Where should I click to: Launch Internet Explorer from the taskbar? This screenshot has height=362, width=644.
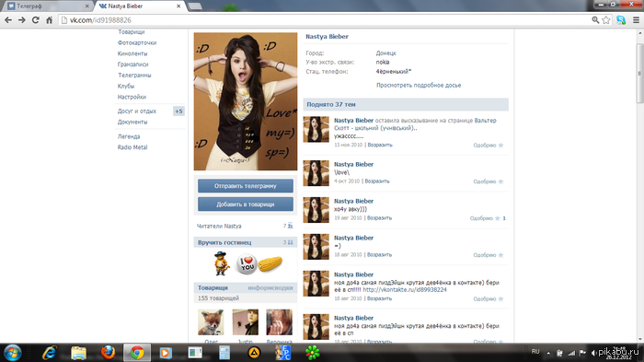point(50,353)
